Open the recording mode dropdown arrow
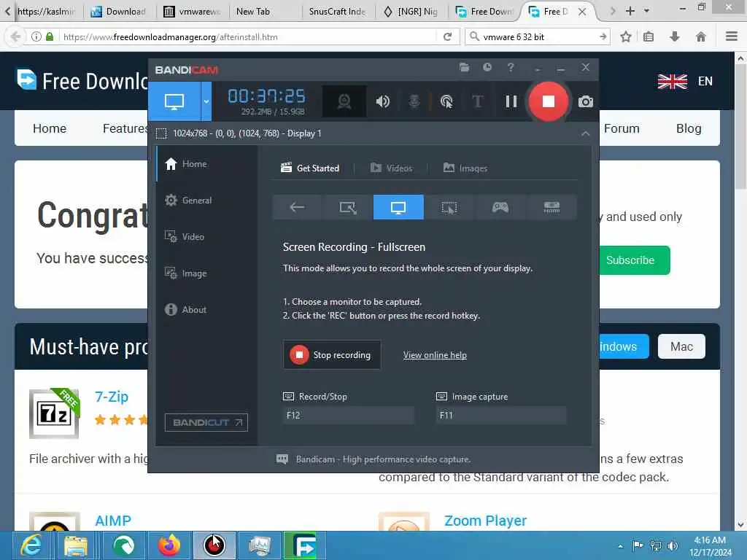Screen dimensions: 747x560 (206, 101)
